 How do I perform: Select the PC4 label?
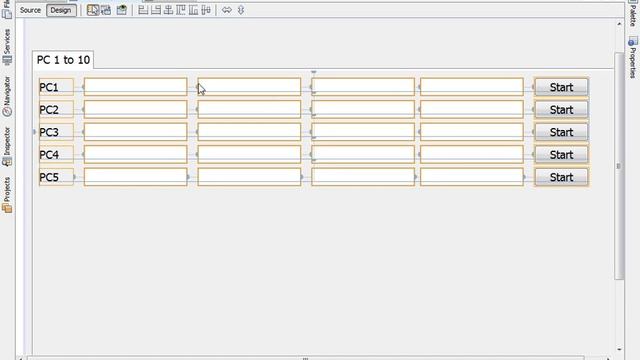click(x=56, y=155)
